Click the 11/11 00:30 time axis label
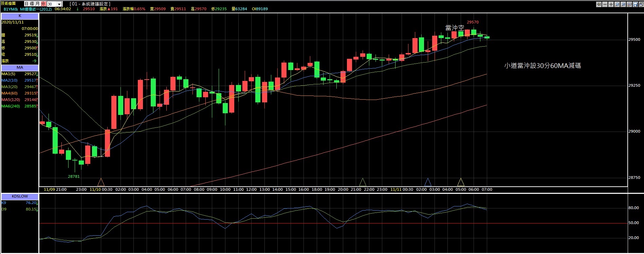Screen dimensions: 644x254 pos(402,189)
